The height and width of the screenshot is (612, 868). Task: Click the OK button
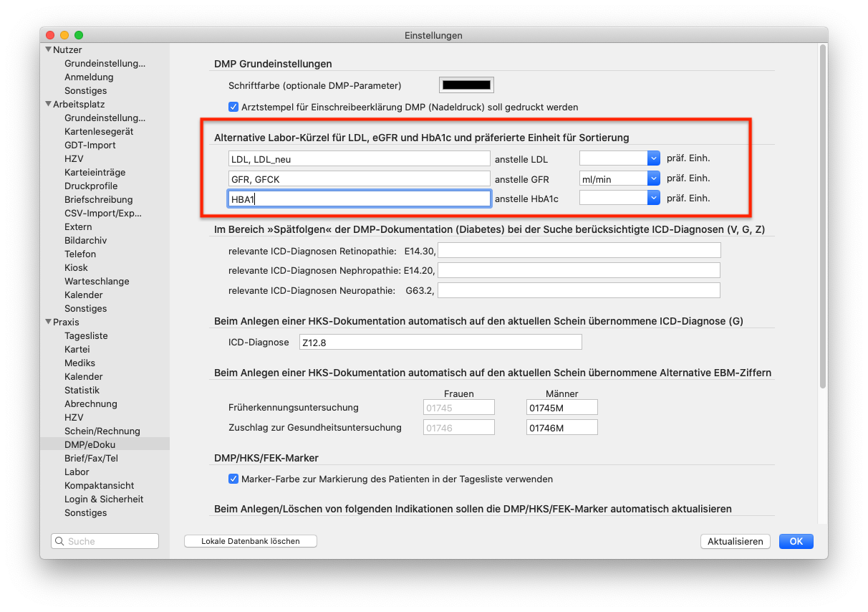coord(796,541)
